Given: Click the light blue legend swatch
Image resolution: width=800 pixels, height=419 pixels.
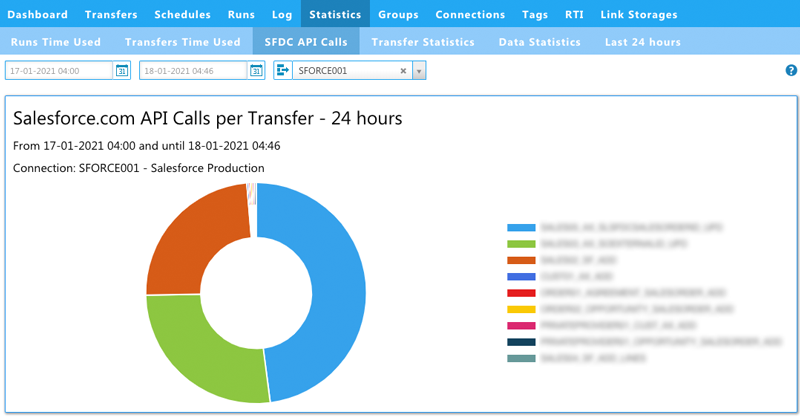Looking at the screenshot, I should click(x=521, y=228).
